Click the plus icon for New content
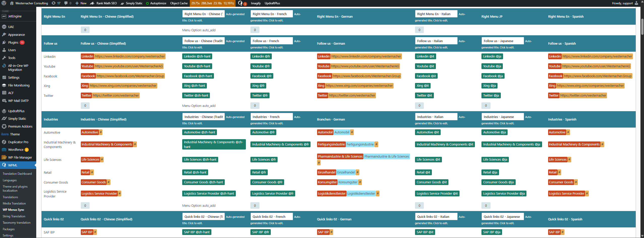 [x=77, y=3]
